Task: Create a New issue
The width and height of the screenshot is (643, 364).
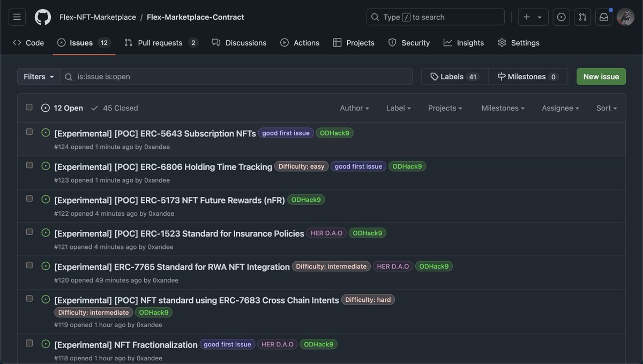Action: 601,77
